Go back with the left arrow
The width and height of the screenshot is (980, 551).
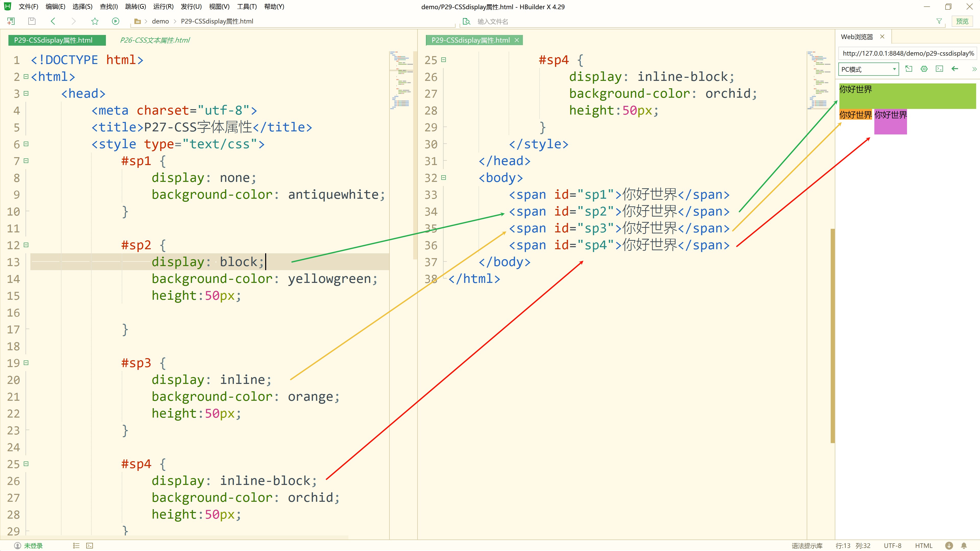(53, 21)
